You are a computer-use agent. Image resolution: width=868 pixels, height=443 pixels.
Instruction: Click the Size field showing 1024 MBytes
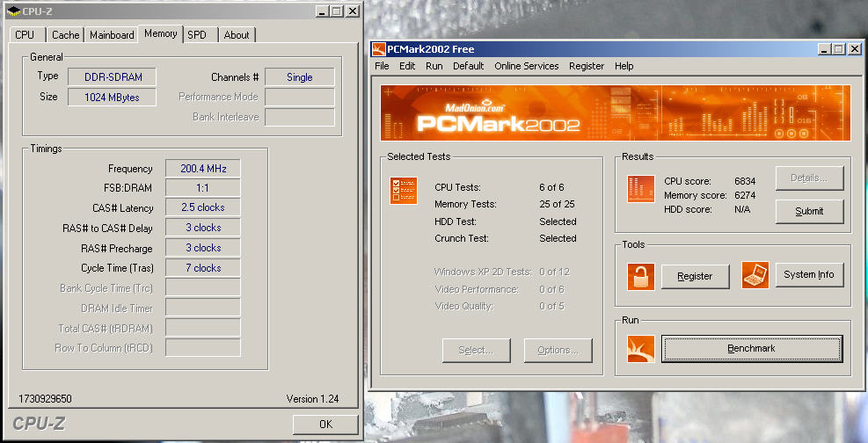(x=112, y=98)
